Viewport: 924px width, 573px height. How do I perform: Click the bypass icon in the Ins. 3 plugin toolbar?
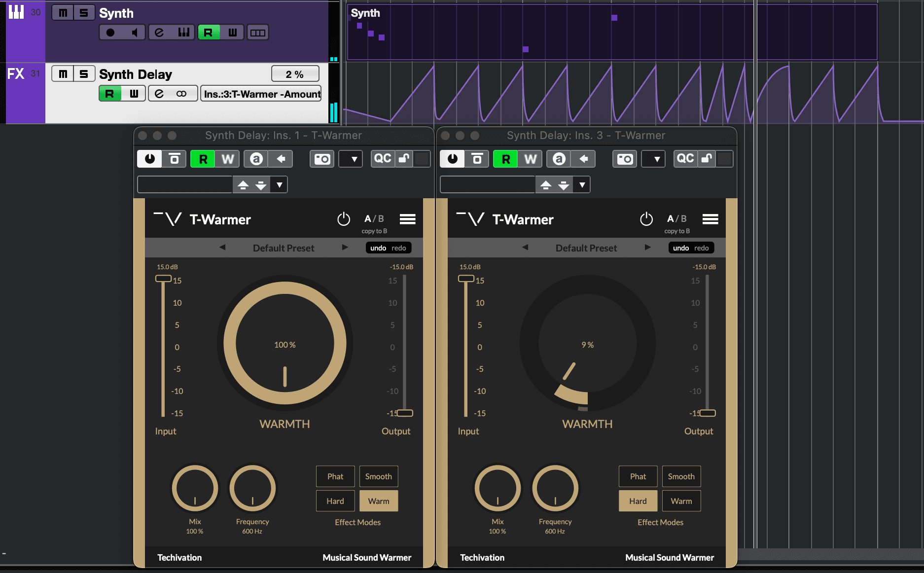476,159
